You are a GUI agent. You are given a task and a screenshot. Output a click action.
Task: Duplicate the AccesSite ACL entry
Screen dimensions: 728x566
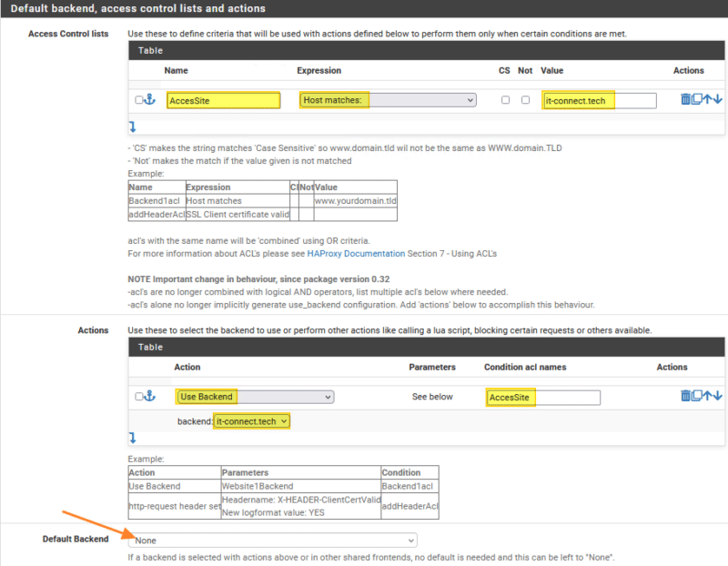point(696,99)
